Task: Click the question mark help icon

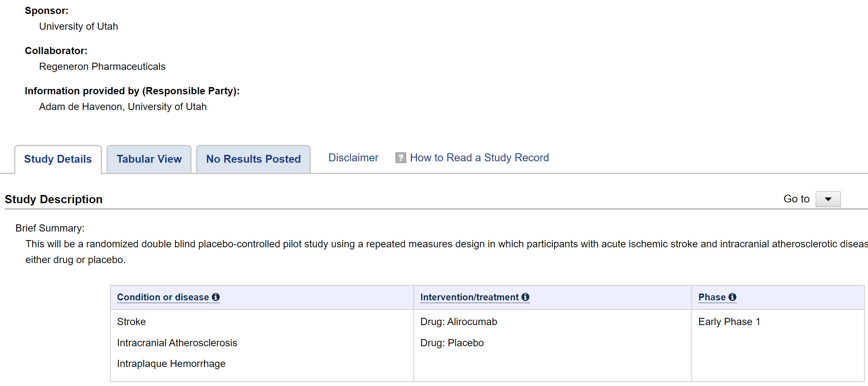Action: point(400,158)
